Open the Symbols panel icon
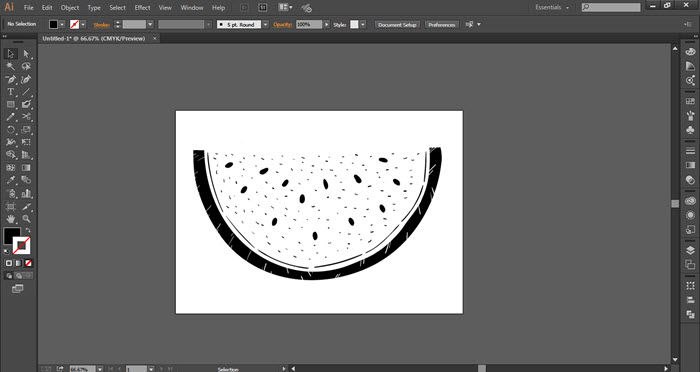 coord(690,130)
